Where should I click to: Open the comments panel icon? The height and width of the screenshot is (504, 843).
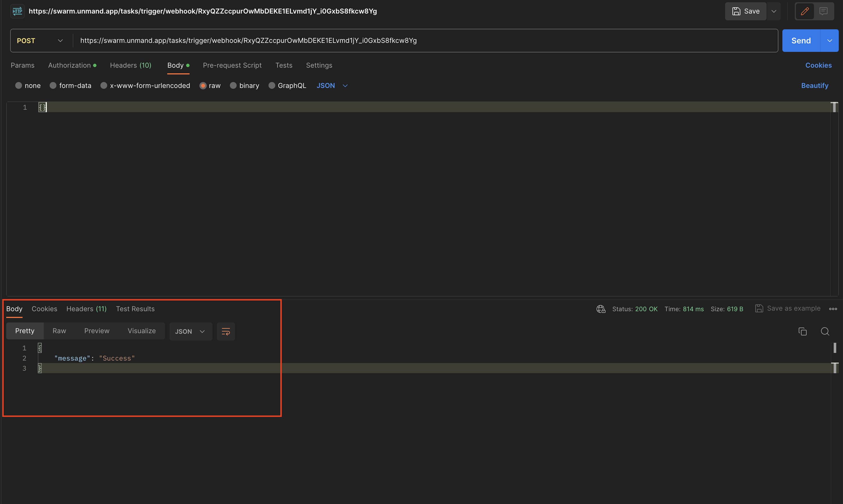[x=824, y=11]
